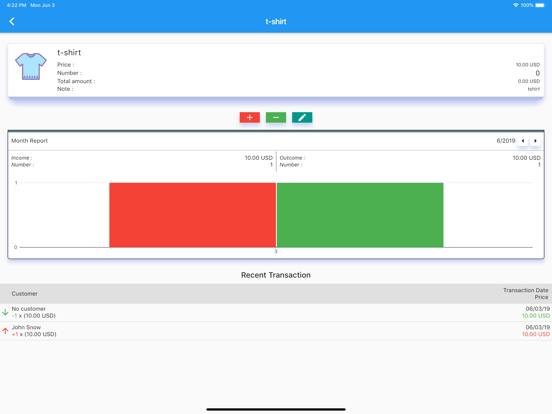Open the John Snow transaction row
The height and width of the screenshot is (414, 552).
click(x=276, y=331)
